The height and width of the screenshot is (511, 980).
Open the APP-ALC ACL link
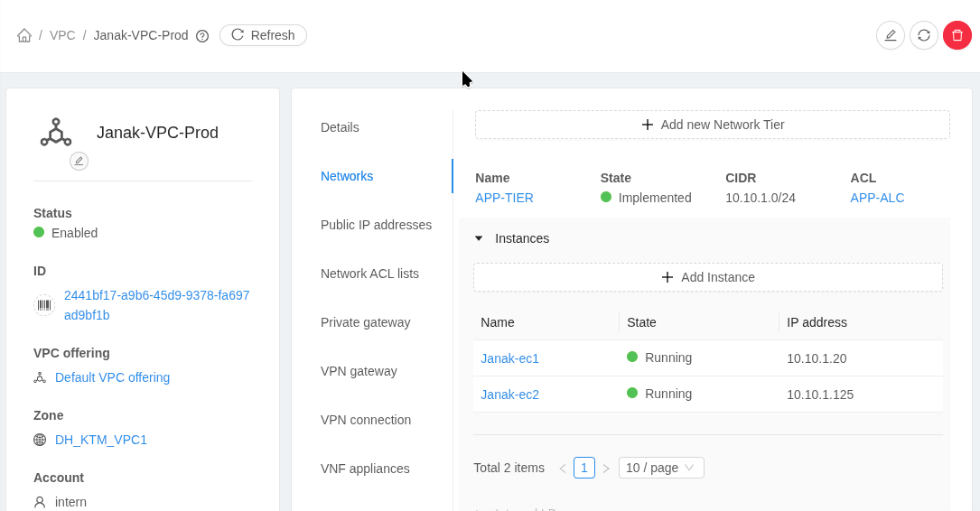[877, 198]
